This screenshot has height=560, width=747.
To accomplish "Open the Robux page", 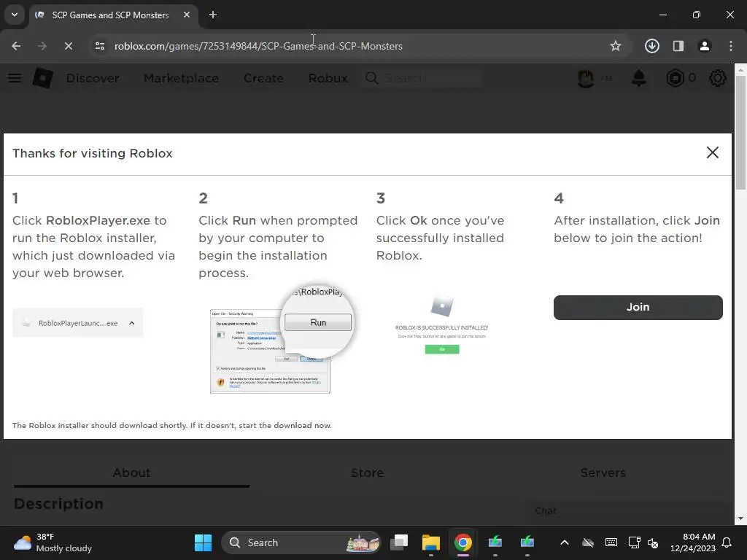I will click(328, 78).
